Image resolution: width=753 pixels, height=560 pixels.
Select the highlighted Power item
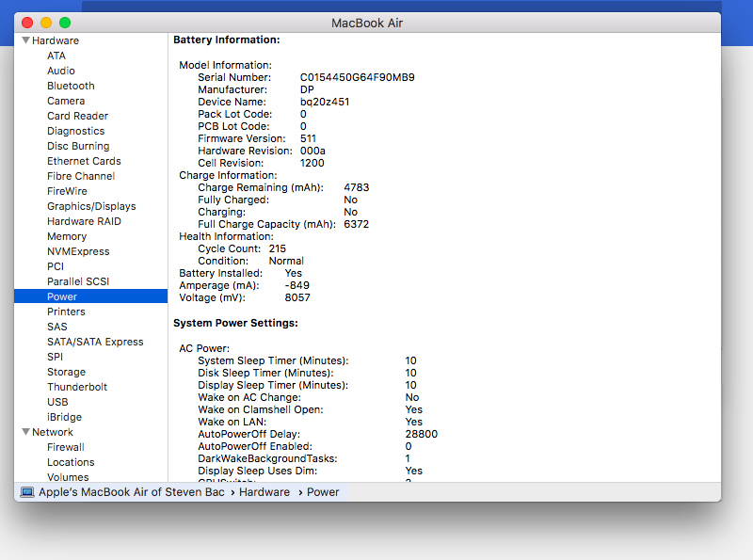click(x=62, y=296)
